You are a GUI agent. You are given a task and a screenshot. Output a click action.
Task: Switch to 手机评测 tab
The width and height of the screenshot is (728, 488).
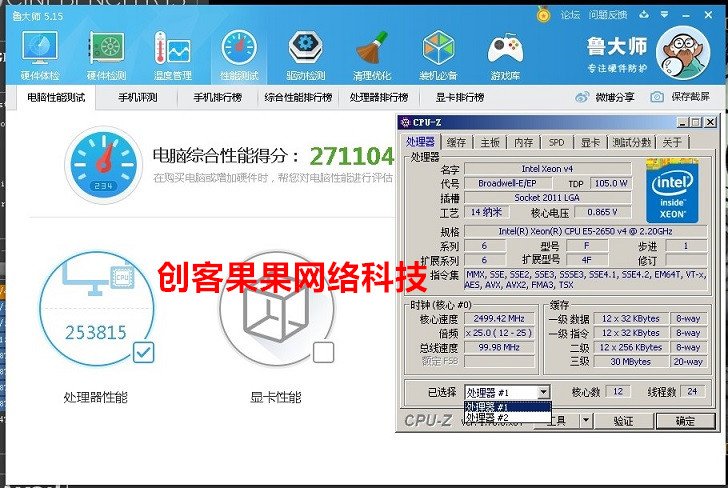[138, 98]
